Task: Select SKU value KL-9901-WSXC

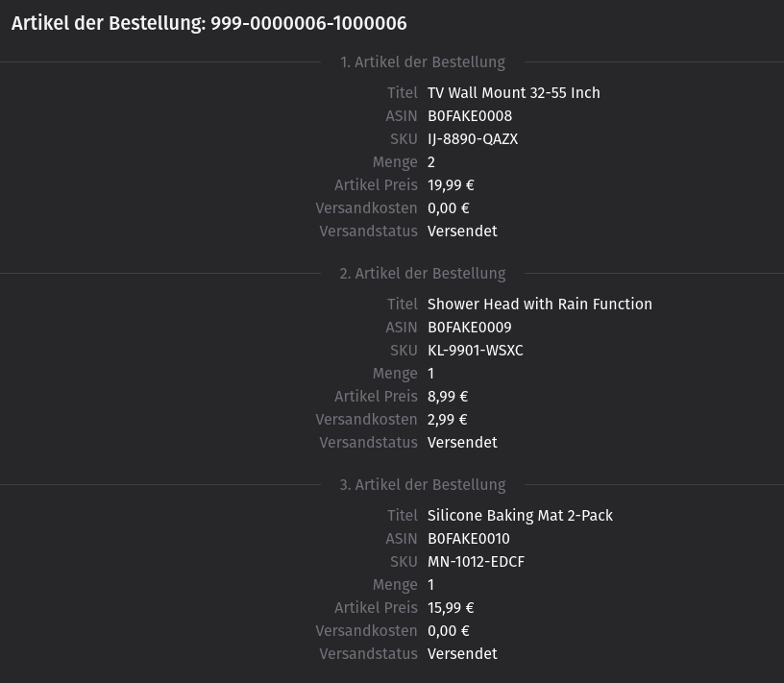Action: click(476, 351)
